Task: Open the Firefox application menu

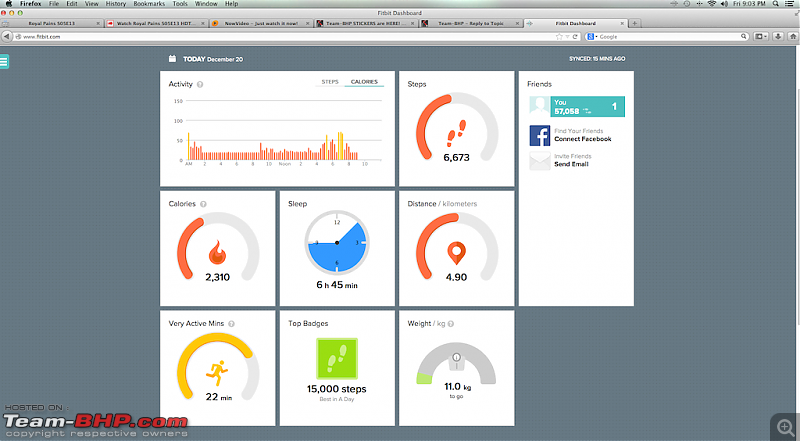Action: 31,4
